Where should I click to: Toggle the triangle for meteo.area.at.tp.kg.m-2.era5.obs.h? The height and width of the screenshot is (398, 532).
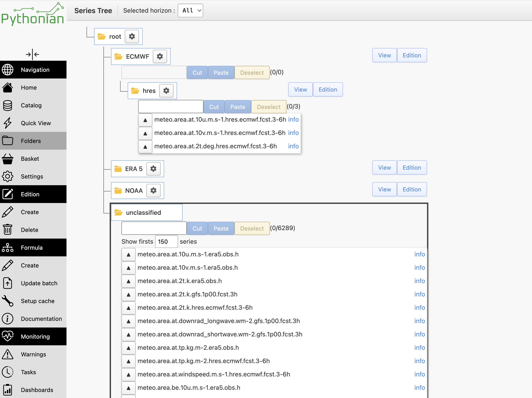(x=128, y=348)
